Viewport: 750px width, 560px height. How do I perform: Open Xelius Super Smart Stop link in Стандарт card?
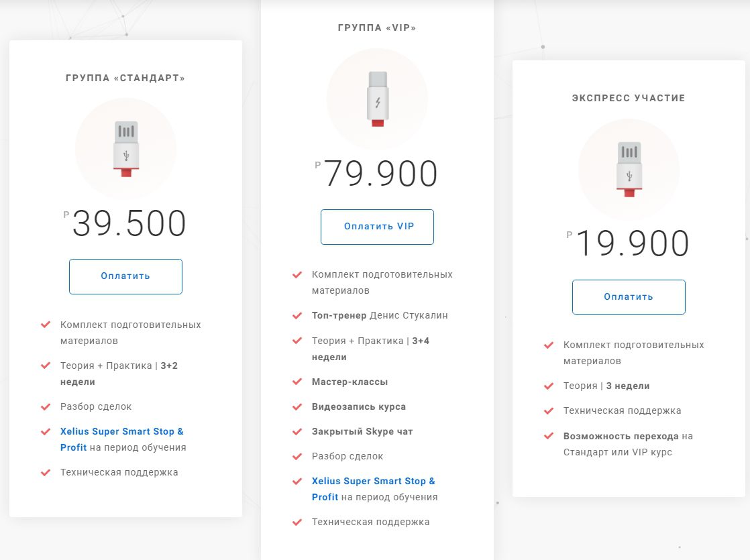click(121, 431)
